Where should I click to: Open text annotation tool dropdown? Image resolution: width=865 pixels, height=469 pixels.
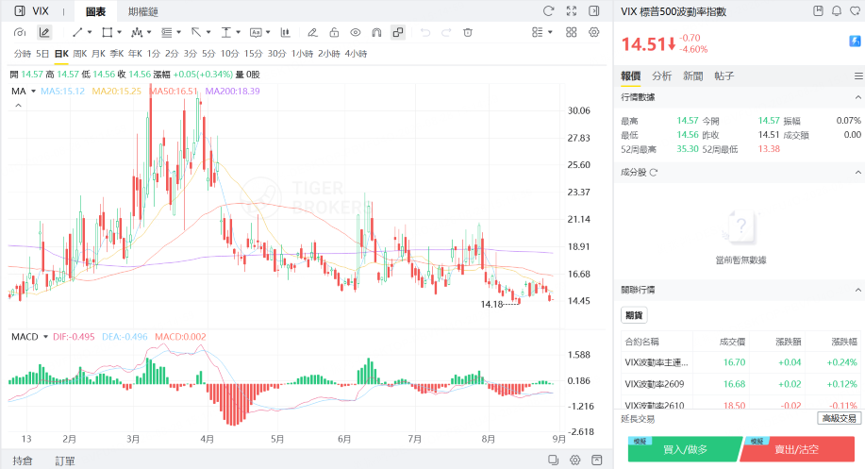coord(268,33)
